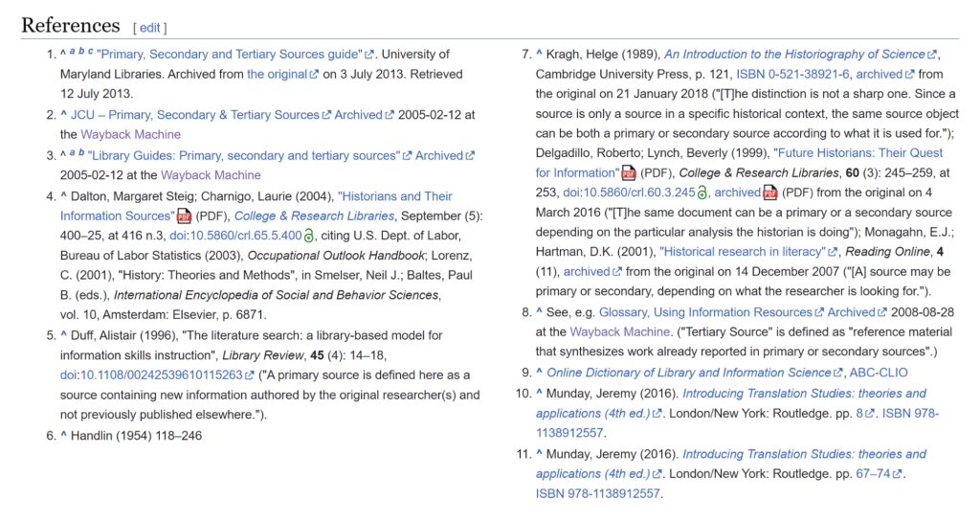Click the PDF icon after archived link in reference 7
The height and width of the screenshot is (522, 980).
click(x=770, y=193)
